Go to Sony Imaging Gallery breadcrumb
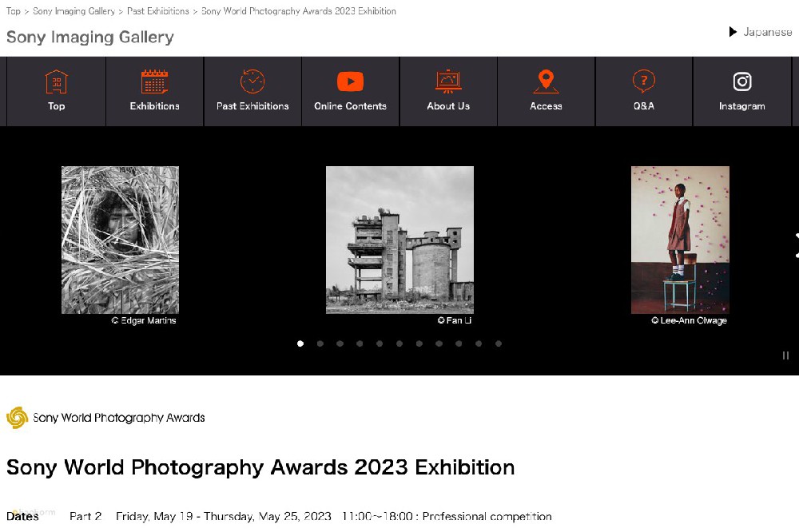This screenshot has height=532, width=799. pos(74,11)
